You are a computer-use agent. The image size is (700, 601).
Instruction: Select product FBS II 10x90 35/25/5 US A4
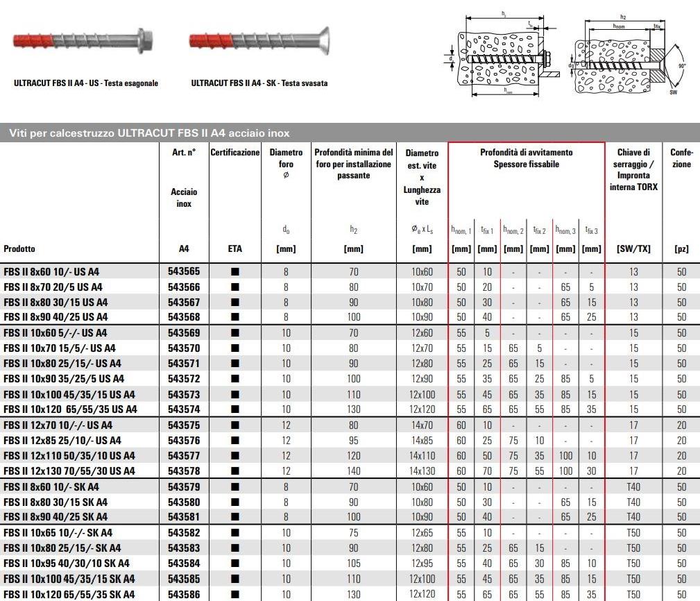point(64,379)
